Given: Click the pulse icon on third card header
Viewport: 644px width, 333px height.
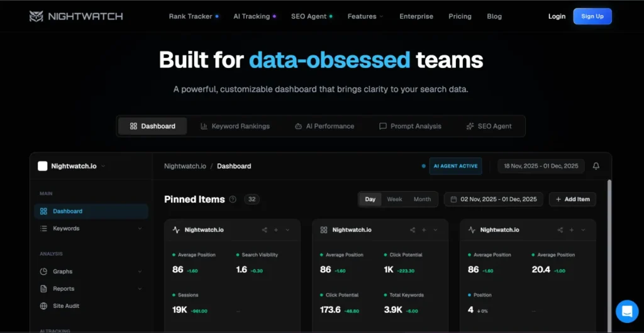Looking at the screenshot, I should [x=472, y=230].
